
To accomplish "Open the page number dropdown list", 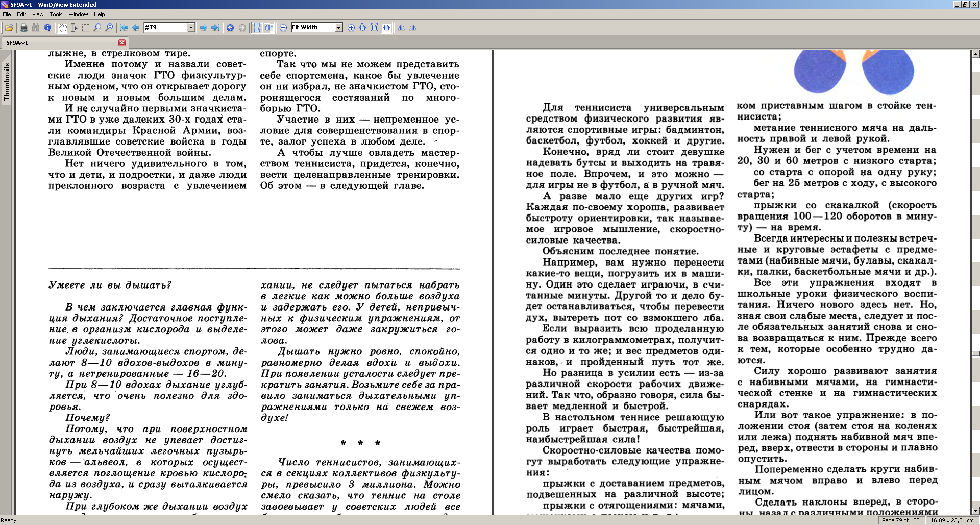I will pyautogui.click(x=191, y=28).
